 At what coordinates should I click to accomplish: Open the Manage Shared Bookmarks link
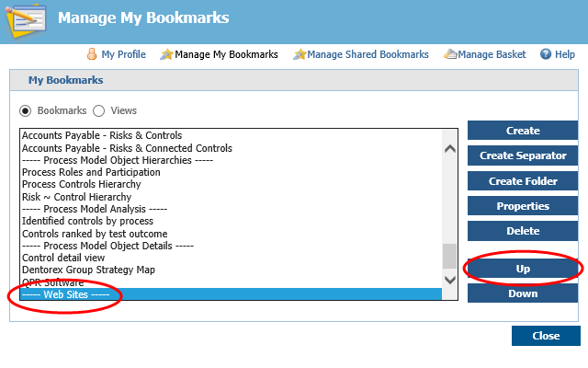click(x=367, y=55)
